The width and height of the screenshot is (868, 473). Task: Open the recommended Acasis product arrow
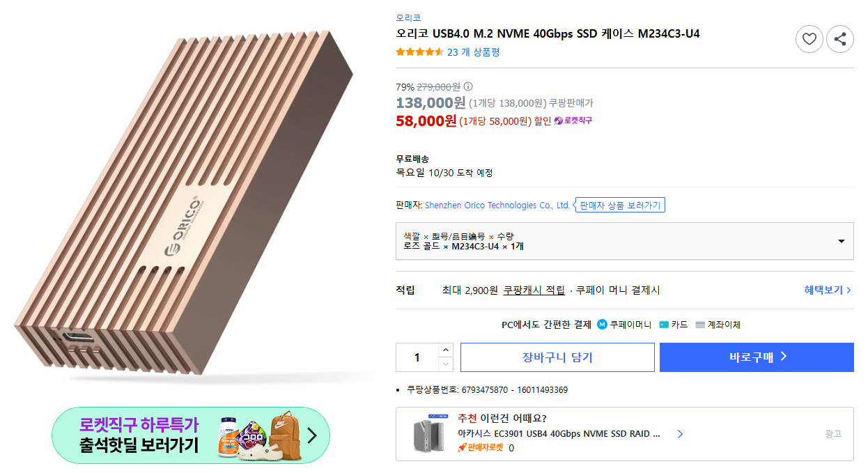pyautogui.click(x=680, y=434)
